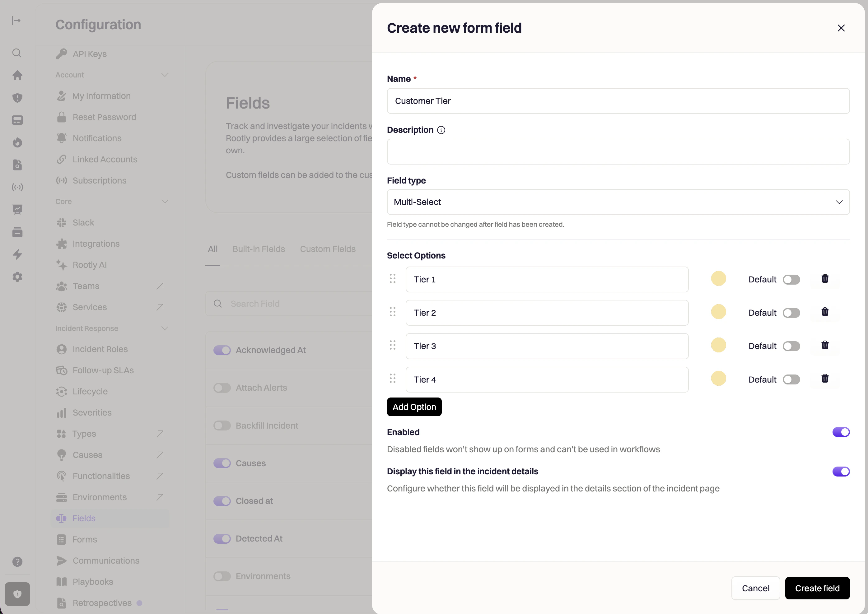Click the home icon in left rail
Image resolution: width=868 pixels, height=614 pixels.
pyautogui.click(x=17, y=75)
